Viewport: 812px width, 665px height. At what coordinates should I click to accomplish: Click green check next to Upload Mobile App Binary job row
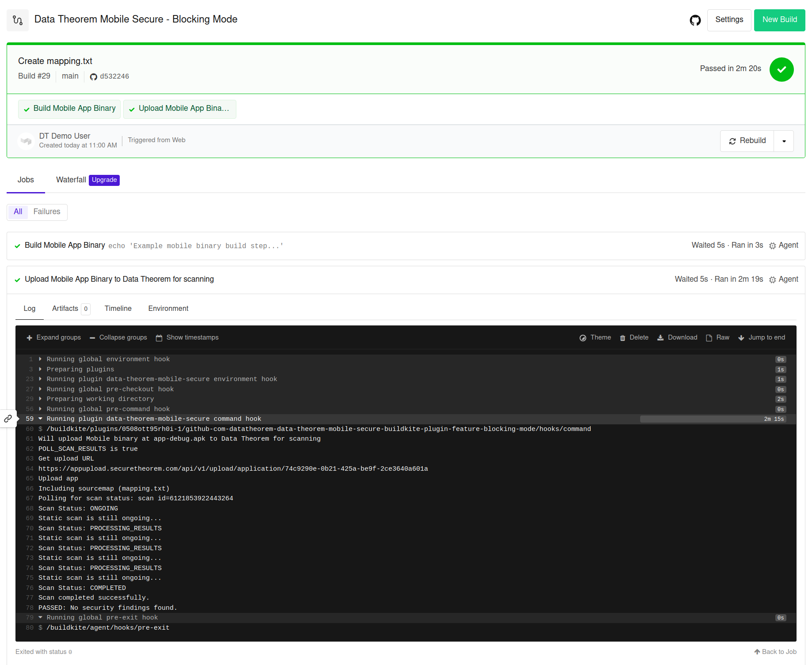[x=17, y=280]
